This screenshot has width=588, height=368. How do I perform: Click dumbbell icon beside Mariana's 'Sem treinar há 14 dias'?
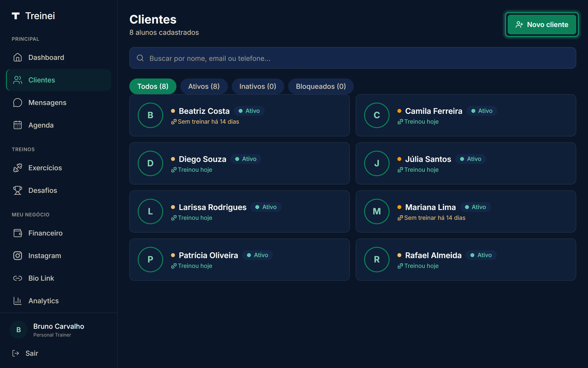coord(400,218)
